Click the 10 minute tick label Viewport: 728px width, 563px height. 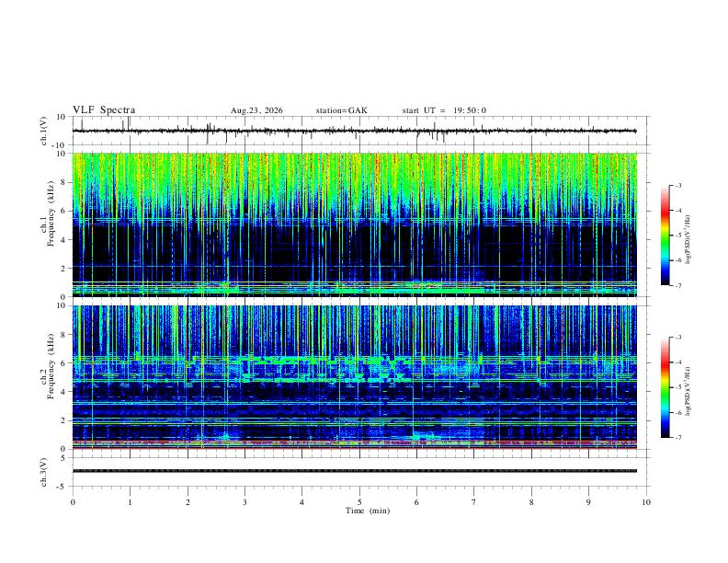646,502
